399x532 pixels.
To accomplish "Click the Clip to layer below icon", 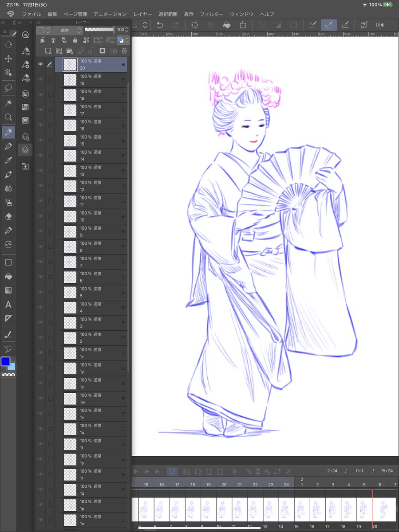I will 43,40.
